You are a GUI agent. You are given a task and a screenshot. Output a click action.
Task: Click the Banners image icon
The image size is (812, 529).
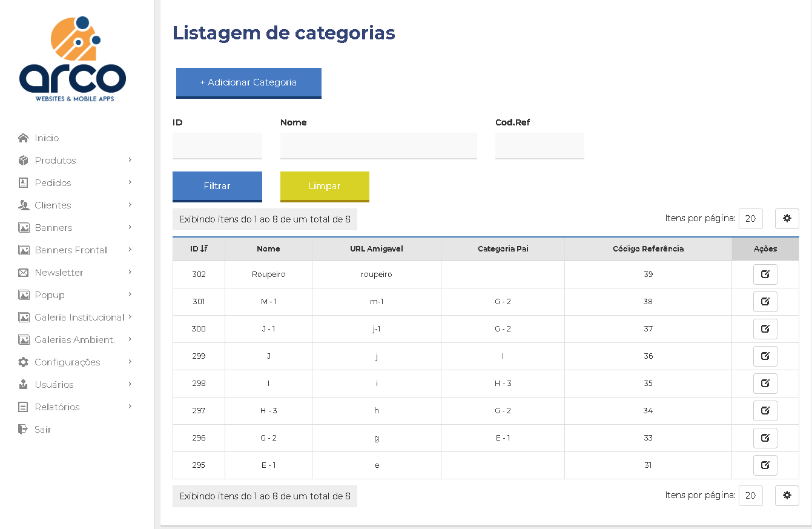(24, 228)
